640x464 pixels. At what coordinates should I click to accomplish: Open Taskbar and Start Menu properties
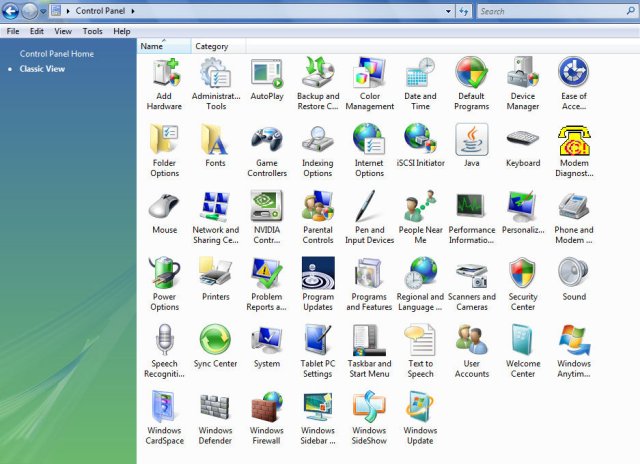369,352
